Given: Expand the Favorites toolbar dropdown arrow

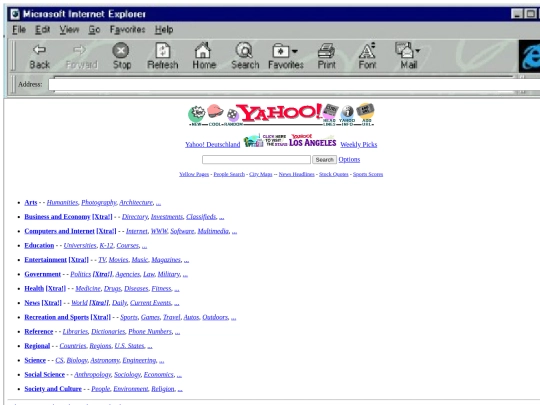Looking at the screenshot, I should click(x=294, y=51).
